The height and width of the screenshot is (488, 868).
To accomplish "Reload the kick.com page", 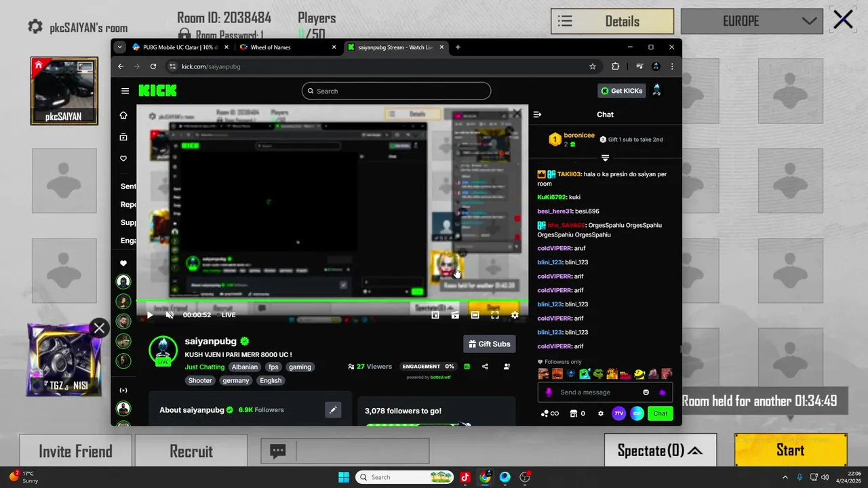I will pyautogui.click(x=153, y=66).
